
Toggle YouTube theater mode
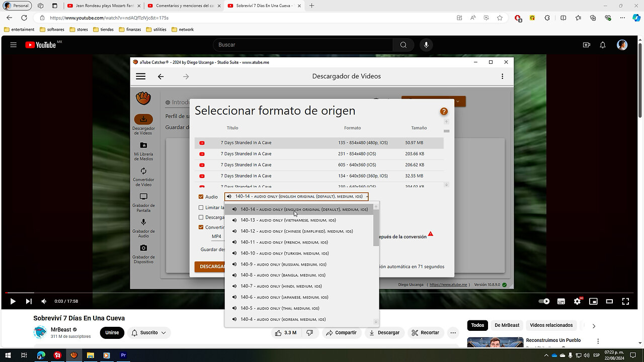[x=609, y=301]
